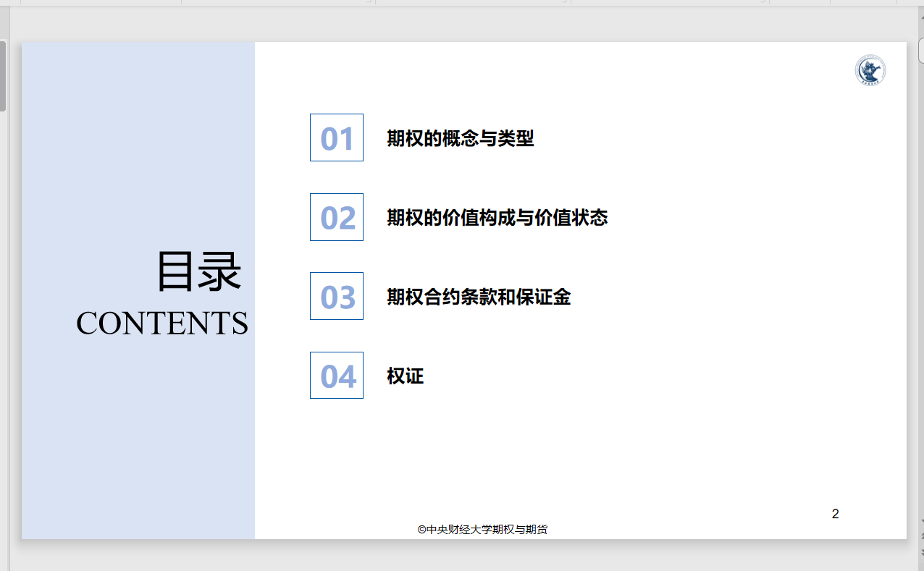Screen dimensions: 924x571
Task: Click the heading 期权合约条款和保证金
Action: coord(479,297)
